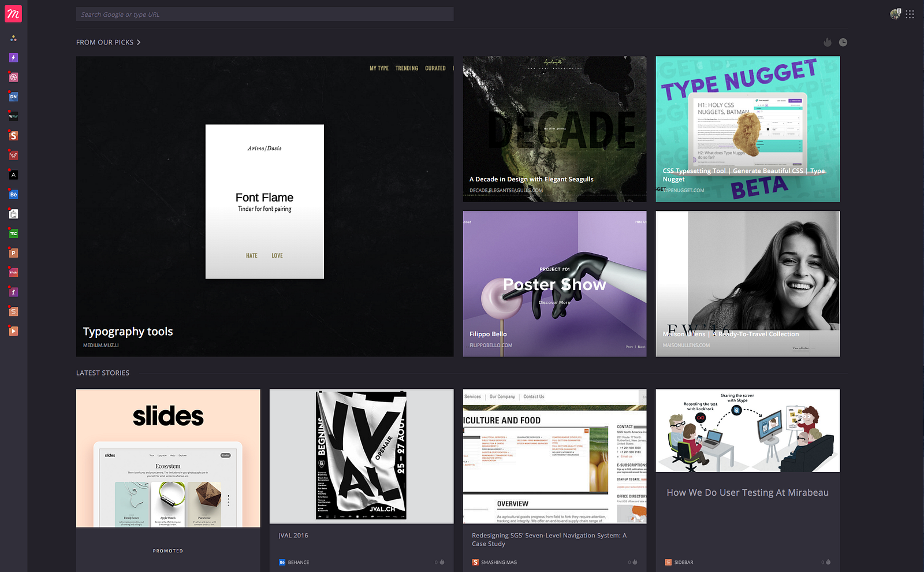Select the TNW feed icon
The image size is (924, 572).
point(13,272)
